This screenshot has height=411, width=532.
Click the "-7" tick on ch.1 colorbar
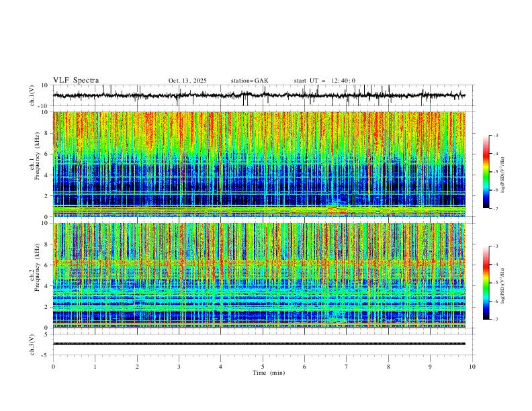pyautogui.click(x=496, y=208)
